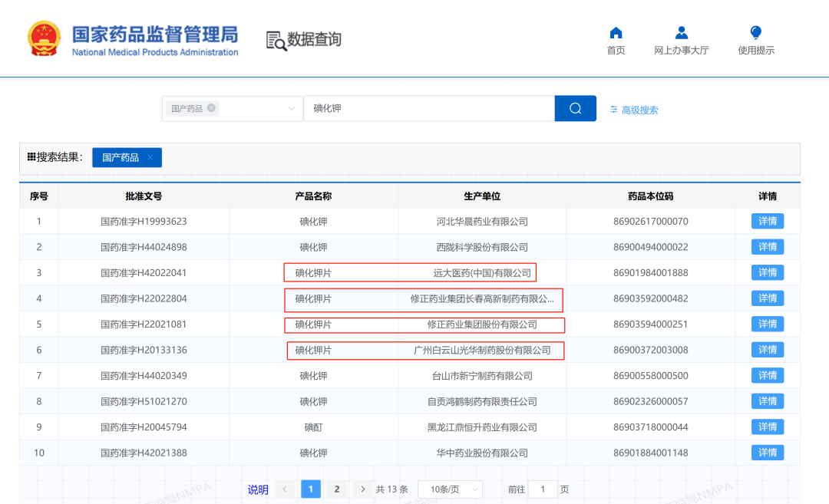
Task: View 使用提示 usage tips
Action: tap(755, 38)
